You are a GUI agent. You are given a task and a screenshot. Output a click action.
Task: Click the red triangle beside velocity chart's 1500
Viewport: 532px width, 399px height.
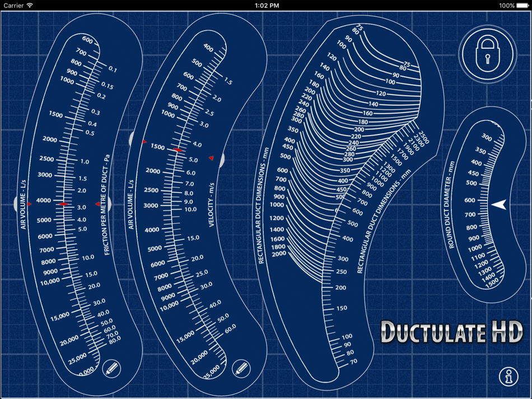pyautogui.click(x=144, y=141)
